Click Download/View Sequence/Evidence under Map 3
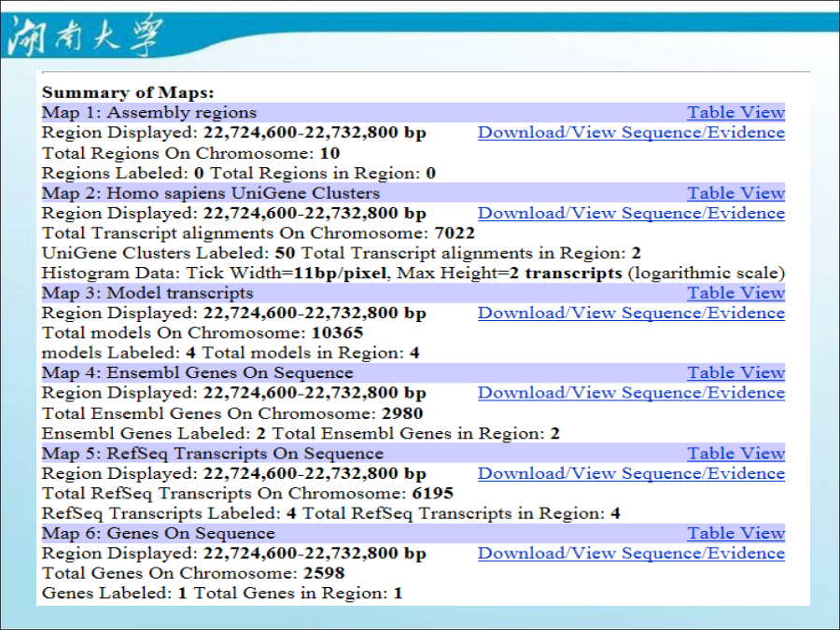The height and width of the screenshot is (630, 840). 631,313
